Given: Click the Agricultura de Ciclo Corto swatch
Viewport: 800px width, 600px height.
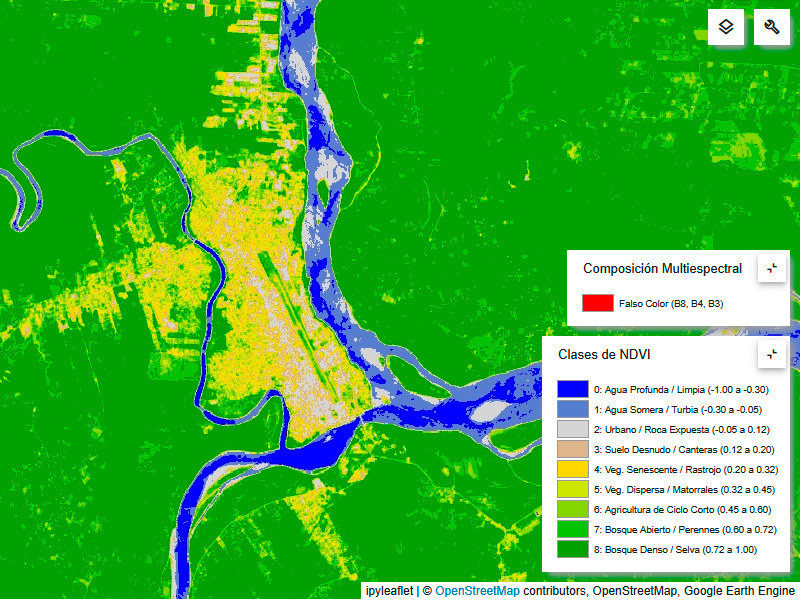Looking at the screenshot, I should point(572,509).
